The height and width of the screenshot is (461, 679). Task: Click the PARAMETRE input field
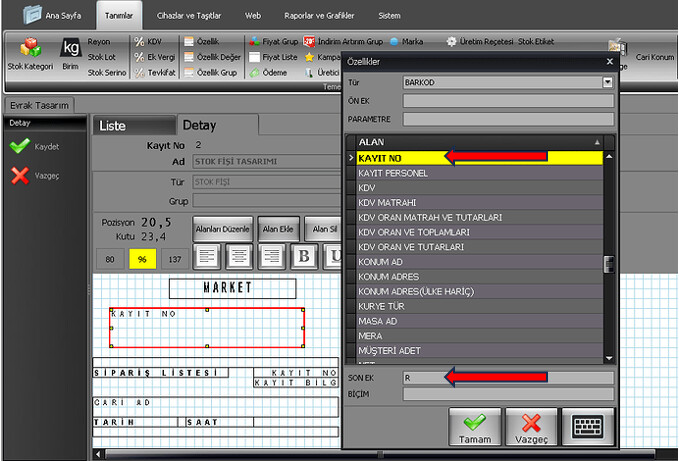pyautogui.click(x=508, y=119)
